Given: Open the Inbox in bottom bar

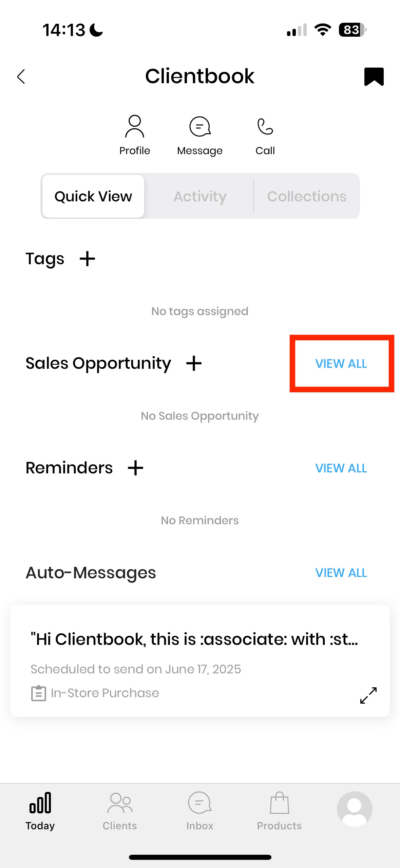Looking at the screenshot, I should pos(200,811).
